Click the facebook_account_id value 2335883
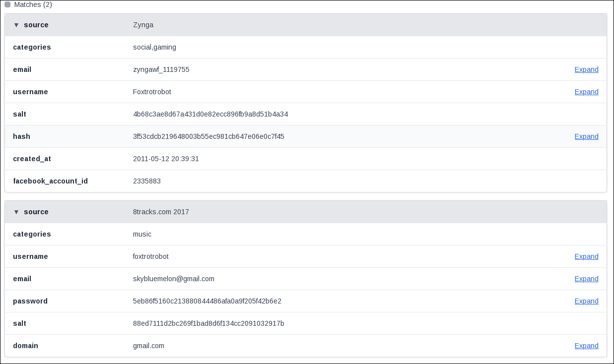This screenshot has width=614, height=364. click(x=147, y=181)
